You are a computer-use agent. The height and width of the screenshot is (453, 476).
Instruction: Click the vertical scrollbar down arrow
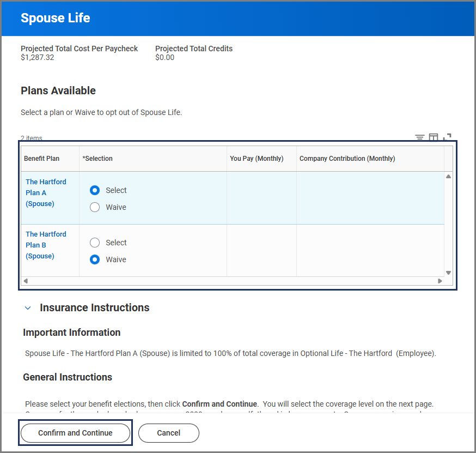tap(448, 273)
